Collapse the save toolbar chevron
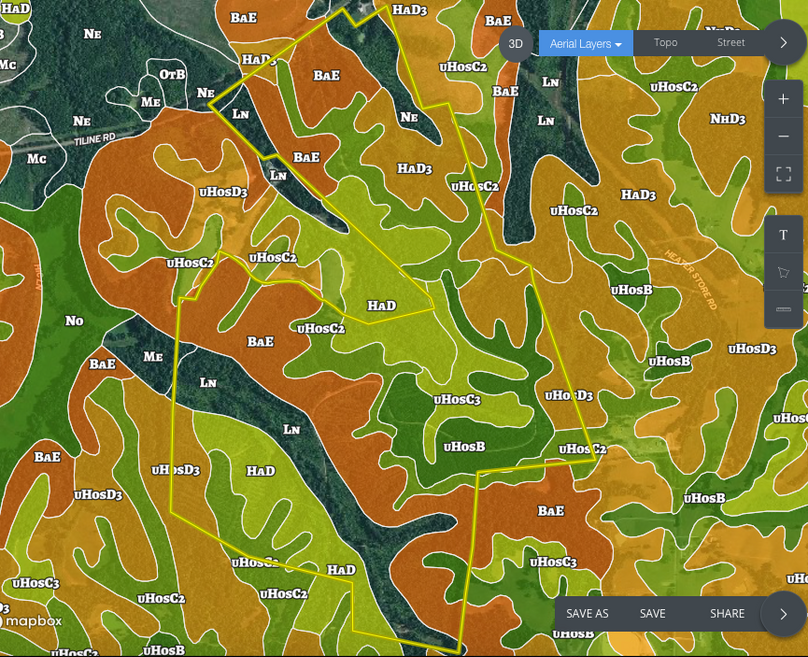This screenshot has width=808, height=657. click(783, 614)
